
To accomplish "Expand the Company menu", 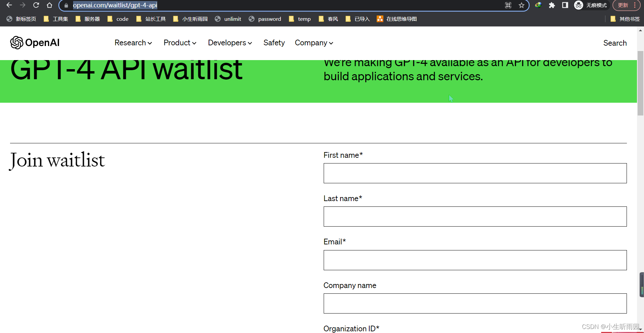I will click(x=314, y=43).
